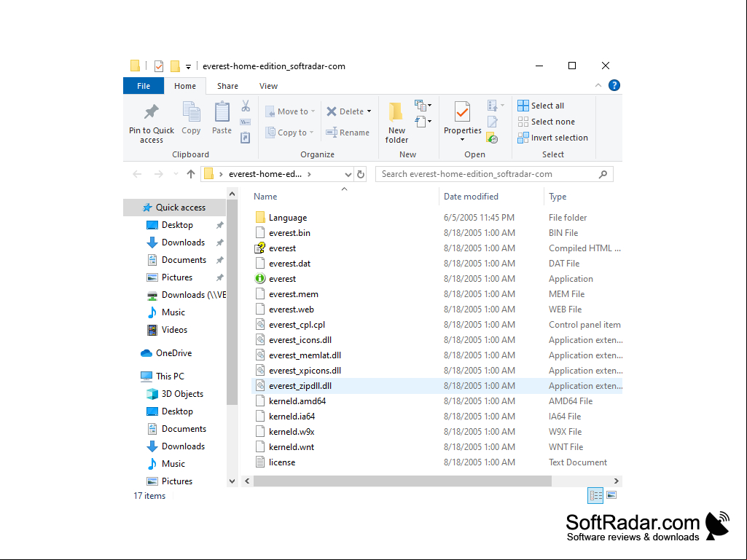Open Recent locations dropdown arrow
Screen dimensions: 747x560
pos(176,174)
